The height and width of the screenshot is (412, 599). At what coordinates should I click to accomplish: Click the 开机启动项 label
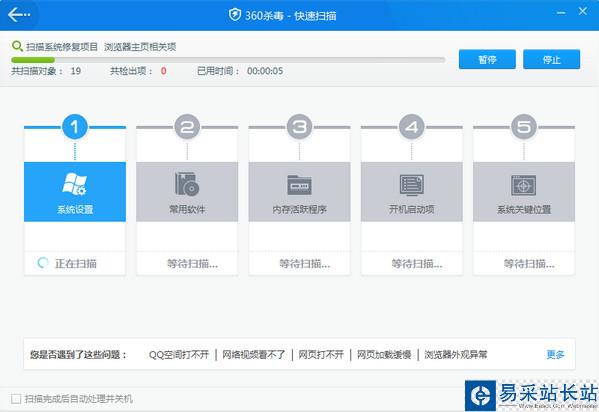(411, 209)
